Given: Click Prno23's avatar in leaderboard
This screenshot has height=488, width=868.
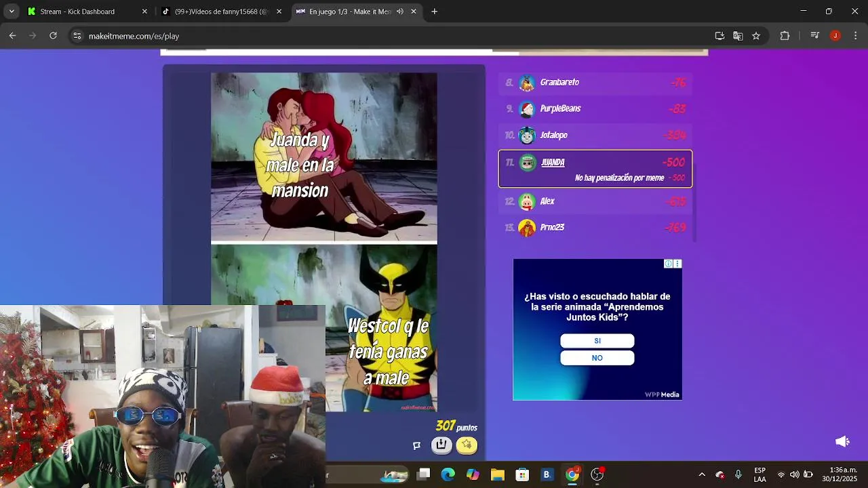Looking at the screenshot, I should 527,228.
